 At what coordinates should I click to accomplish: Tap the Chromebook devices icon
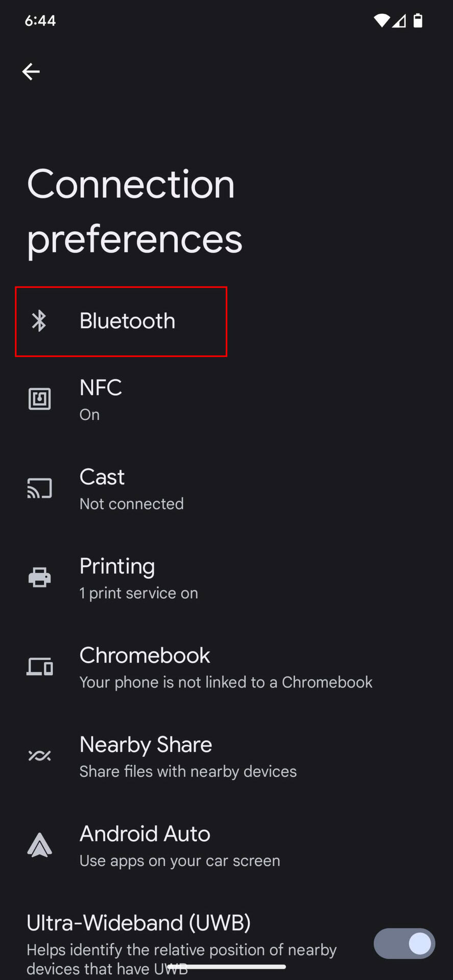[x=39, y=667]
